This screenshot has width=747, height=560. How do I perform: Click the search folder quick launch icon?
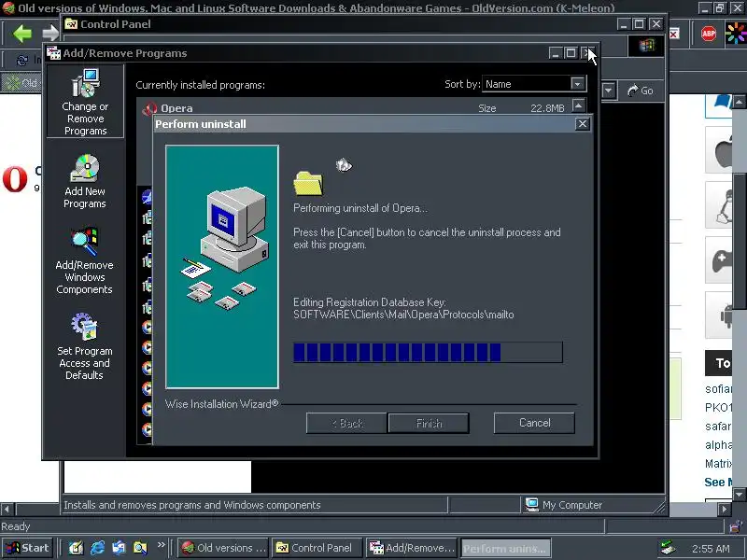coord(140,548)
